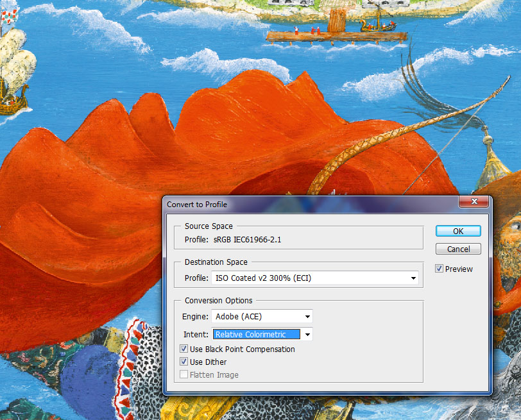Click the Conversion Options group label

click(x=218, y=301)
